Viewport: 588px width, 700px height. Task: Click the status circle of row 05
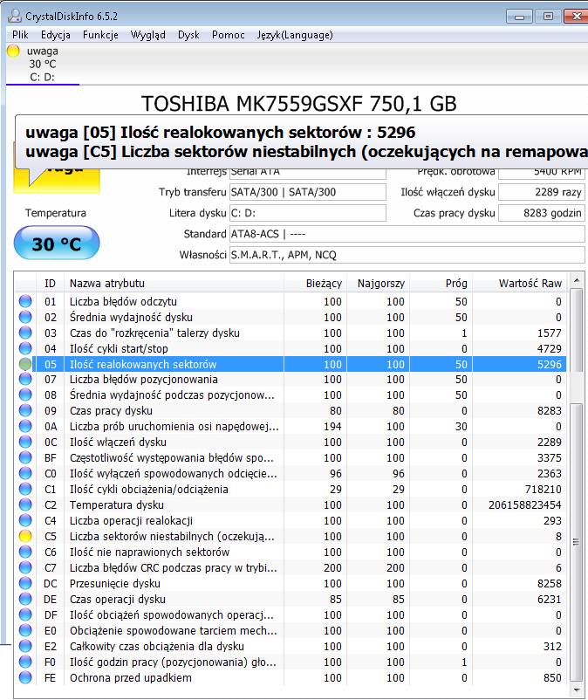(x=25, y=364)
